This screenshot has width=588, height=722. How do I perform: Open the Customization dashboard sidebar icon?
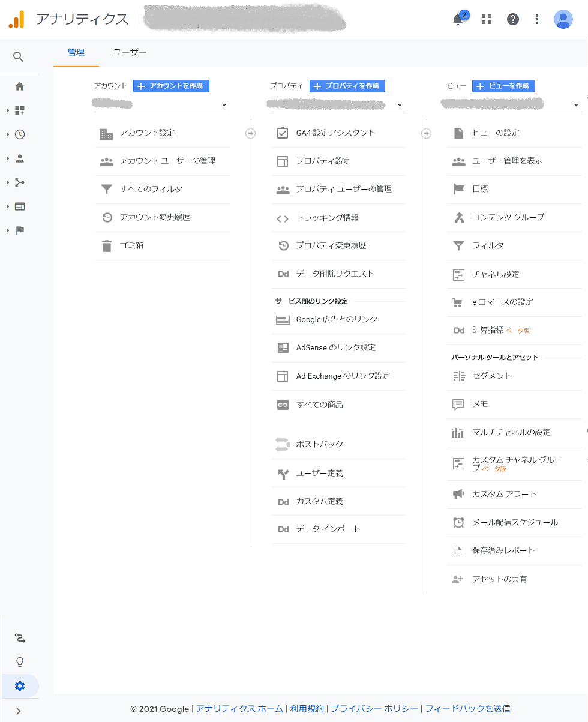pos(20,110)
